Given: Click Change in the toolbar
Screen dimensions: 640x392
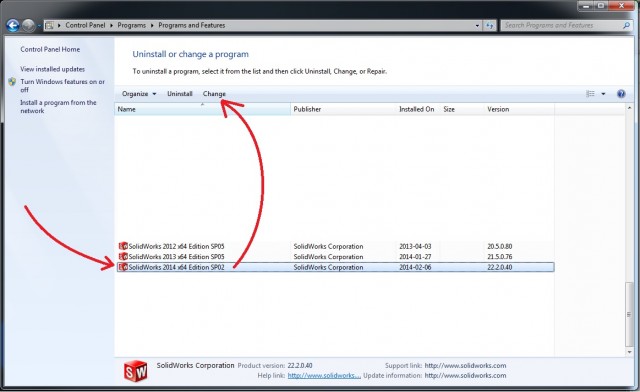Looking at the screenshot, I should coord(214,94).
